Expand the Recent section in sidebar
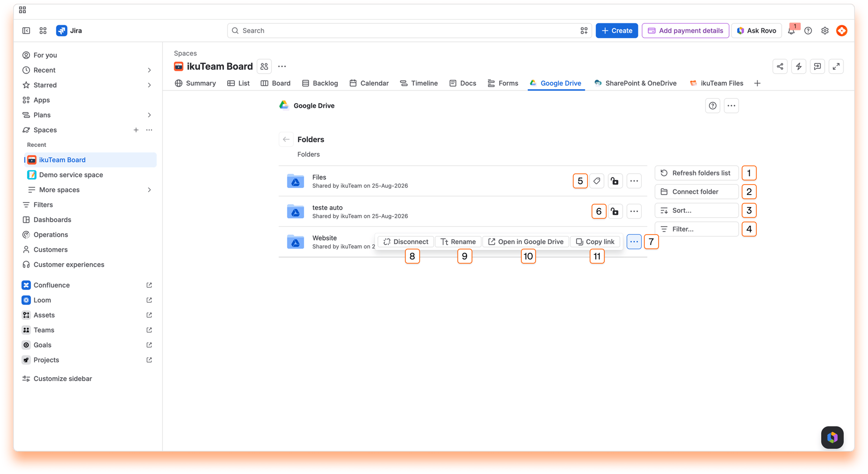The height and width of the screenshot is (474, 868). [149, 70]
